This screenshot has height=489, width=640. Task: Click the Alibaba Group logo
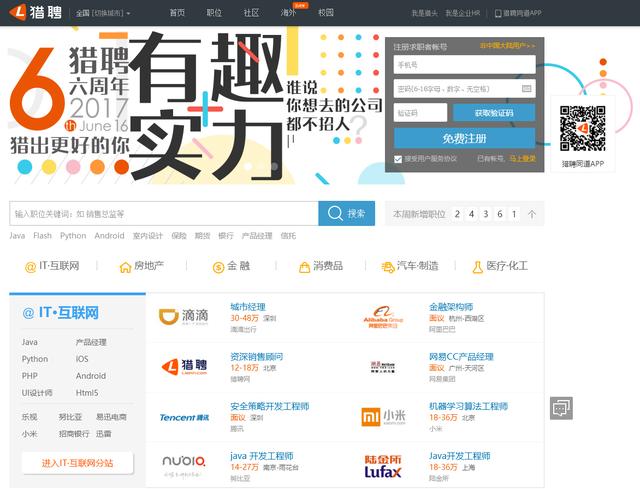click(x=383, y=317)
